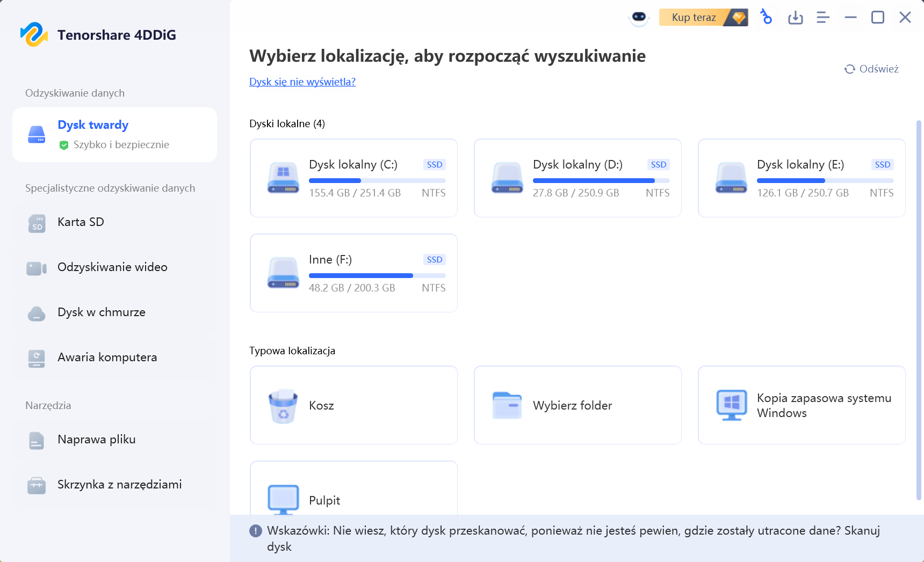Click the SSD badge on drive D:

(658, 165)
